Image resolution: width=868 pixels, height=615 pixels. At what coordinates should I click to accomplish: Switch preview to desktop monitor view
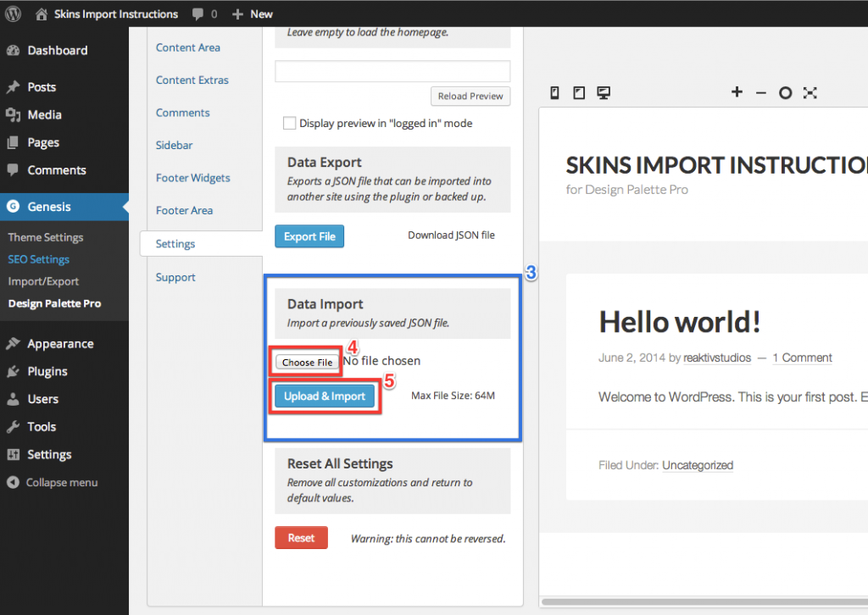604,93
